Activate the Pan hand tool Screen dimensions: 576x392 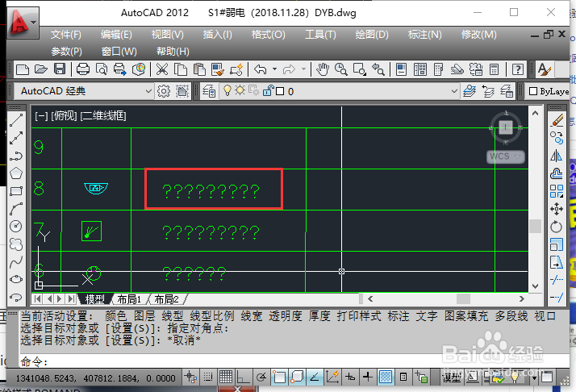323,69
